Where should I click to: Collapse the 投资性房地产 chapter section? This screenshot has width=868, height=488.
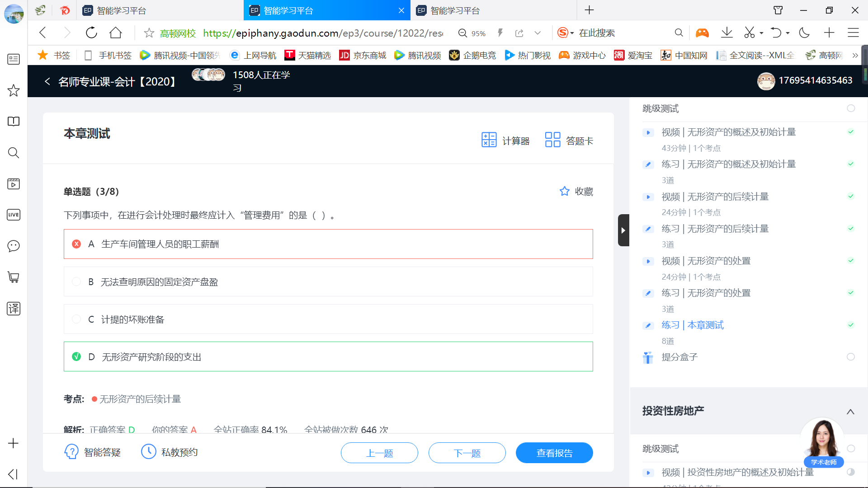pyautogui.click(x=850, y=411)
